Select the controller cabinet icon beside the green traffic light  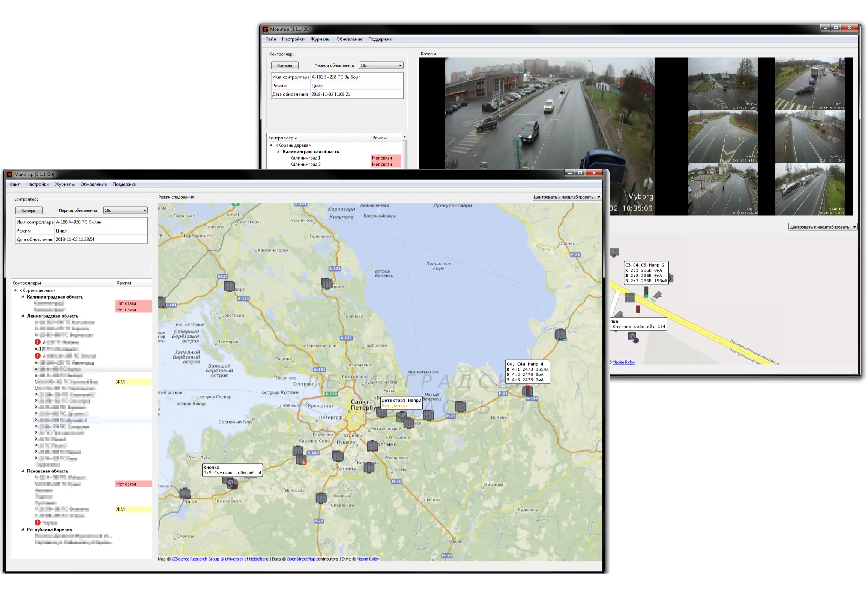629,297
